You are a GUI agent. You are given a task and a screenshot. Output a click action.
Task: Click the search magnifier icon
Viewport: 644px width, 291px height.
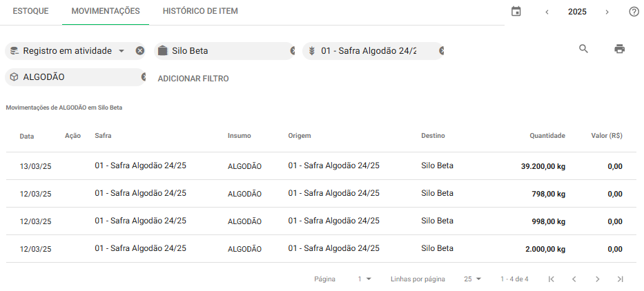(583, 48)
